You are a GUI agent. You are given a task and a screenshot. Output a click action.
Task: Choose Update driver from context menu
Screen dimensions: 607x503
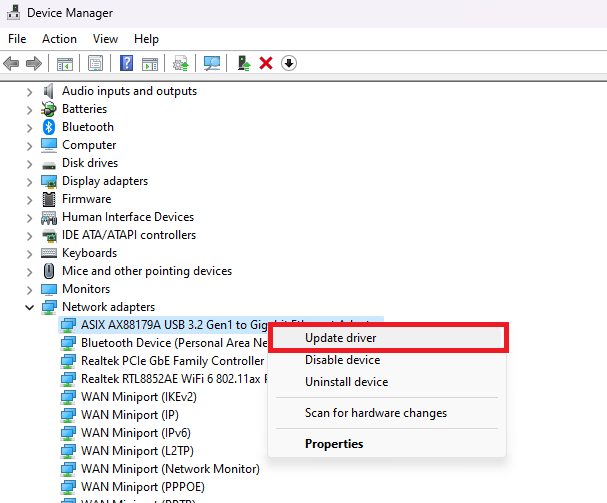pyautogui.click(x=340, y=338)
